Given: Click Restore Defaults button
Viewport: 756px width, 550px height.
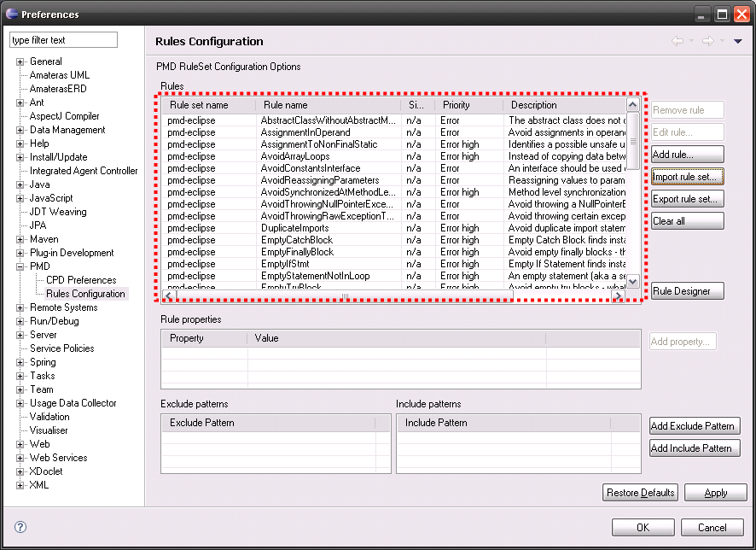Looking at the screenshot, I should coord(641,493).
